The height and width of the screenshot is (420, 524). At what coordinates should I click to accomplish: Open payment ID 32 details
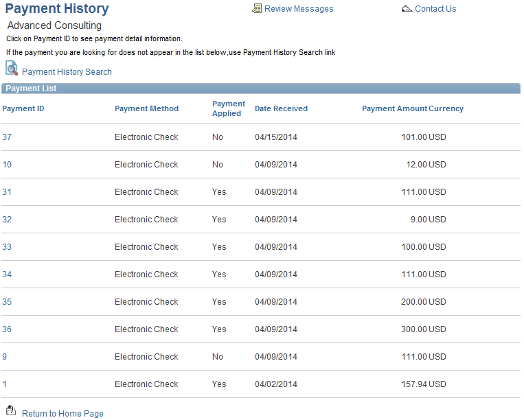coord(7,219)
